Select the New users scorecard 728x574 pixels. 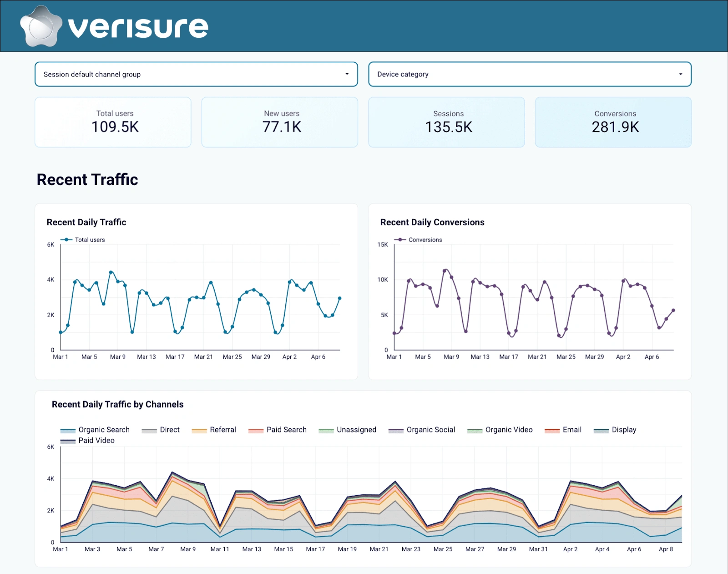[280, 122]
